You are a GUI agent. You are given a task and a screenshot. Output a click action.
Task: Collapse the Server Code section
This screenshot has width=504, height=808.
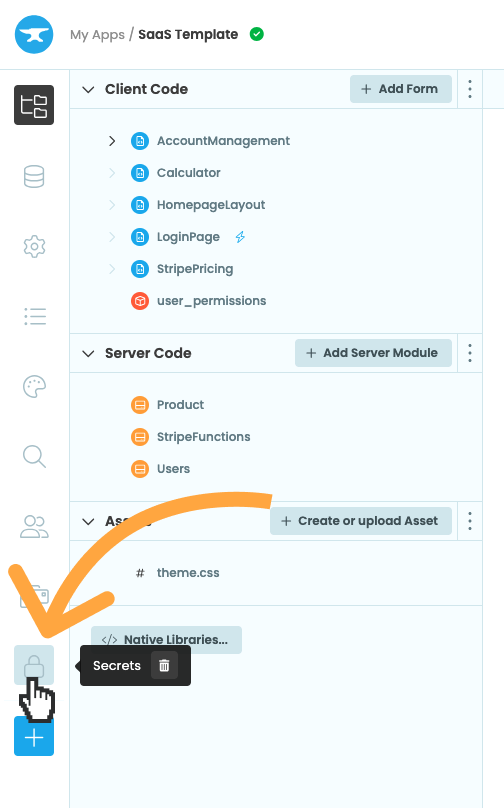(88, 353)
